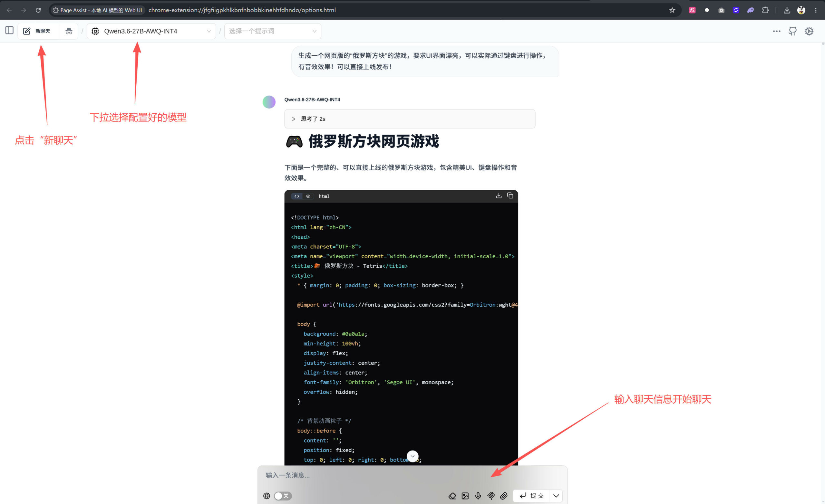Copy the html code block

(x=510, y=196)
